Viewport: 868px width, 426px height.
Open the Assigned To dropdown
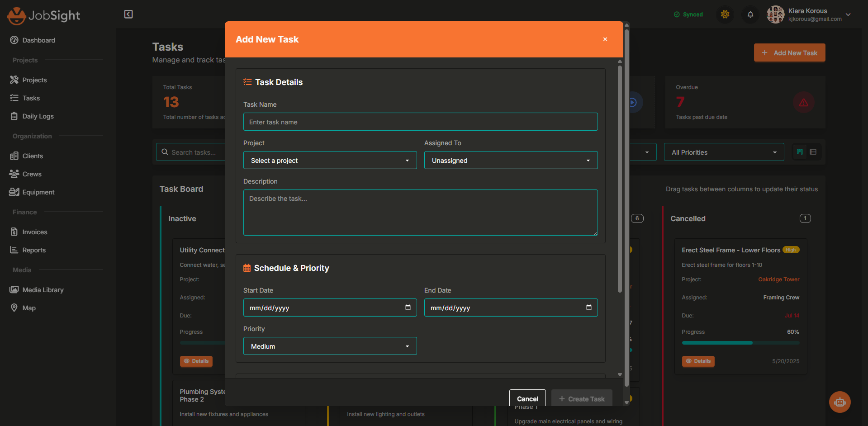(511, 160)
